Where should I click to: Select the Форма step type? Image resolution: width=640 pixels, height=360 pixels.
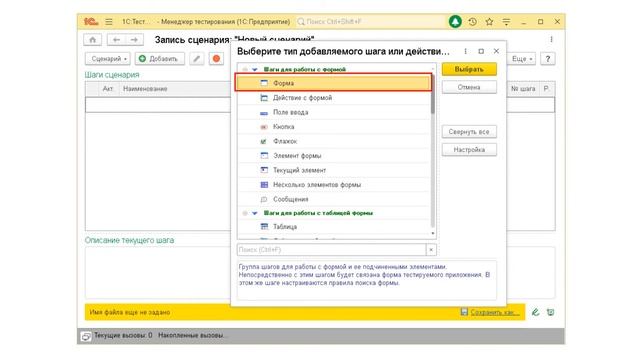333,83
